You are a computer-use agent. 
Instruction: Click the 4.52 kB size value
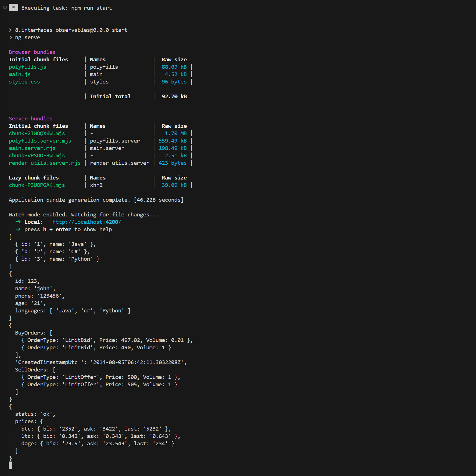176,74
